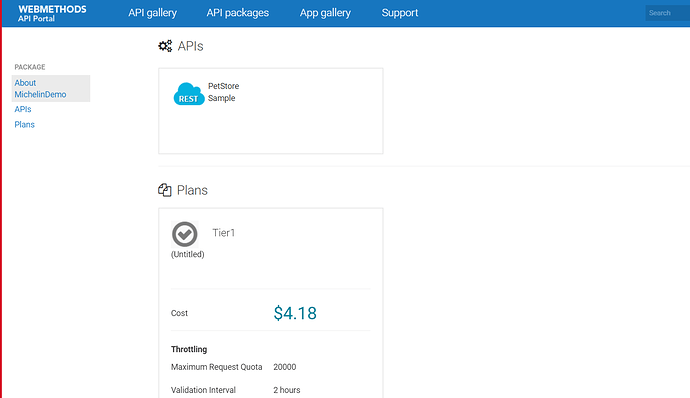
Task: Click the Maximum Request Quota value 20000
Action: 285,367
